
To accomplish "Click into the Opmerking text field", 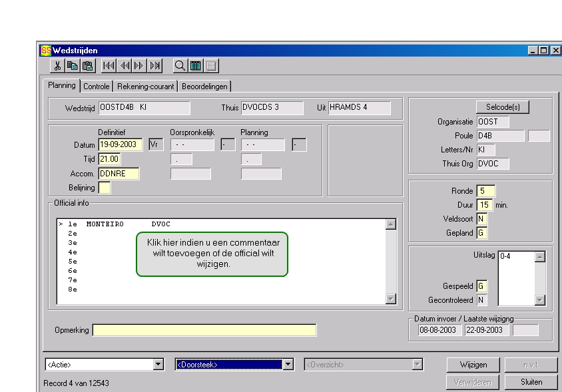I will 204,331.
